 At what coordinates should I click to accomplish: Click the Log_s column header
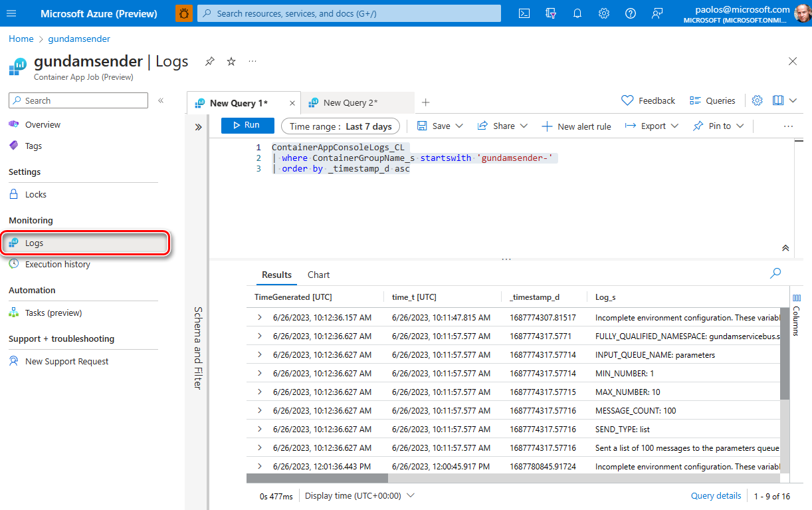605,297
